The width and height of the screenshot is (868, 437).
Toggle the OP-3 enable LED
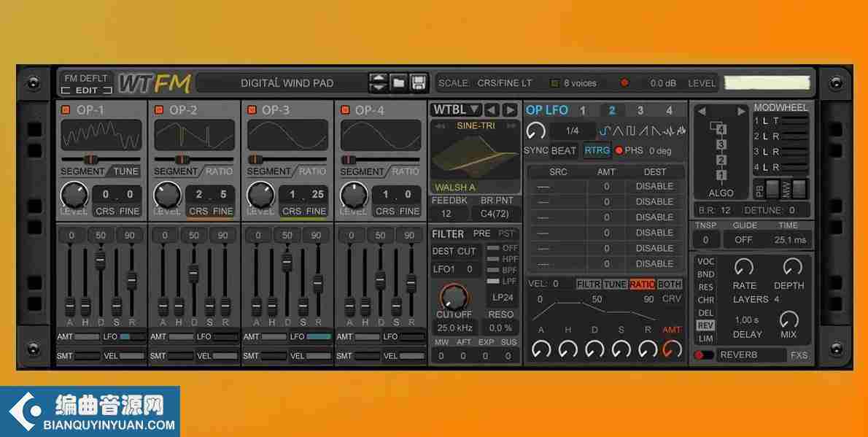[x=252, y=110]
